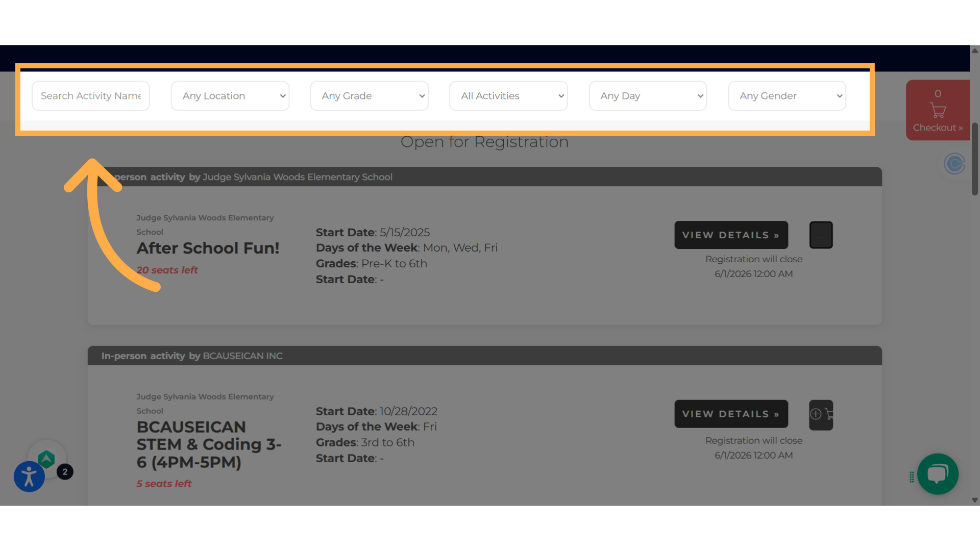Click the green chat bubble widget
Screen dimensions: 980x551
pyautogui.click(x=937, y=473)
